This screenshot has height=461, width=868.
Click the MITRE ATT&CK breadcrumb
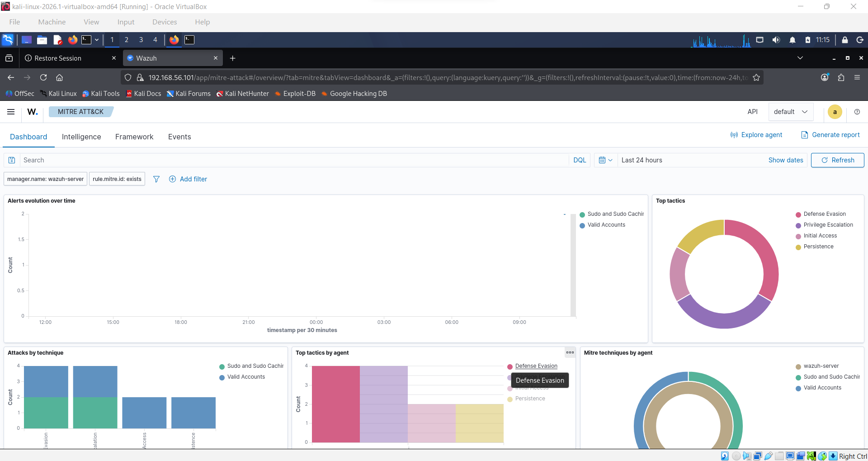(x=80, y=112)
